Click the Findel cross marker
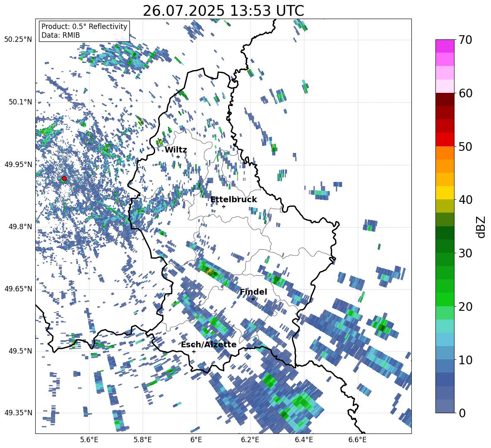The width and height of the screenshot is (491, 448). point(253,299)
